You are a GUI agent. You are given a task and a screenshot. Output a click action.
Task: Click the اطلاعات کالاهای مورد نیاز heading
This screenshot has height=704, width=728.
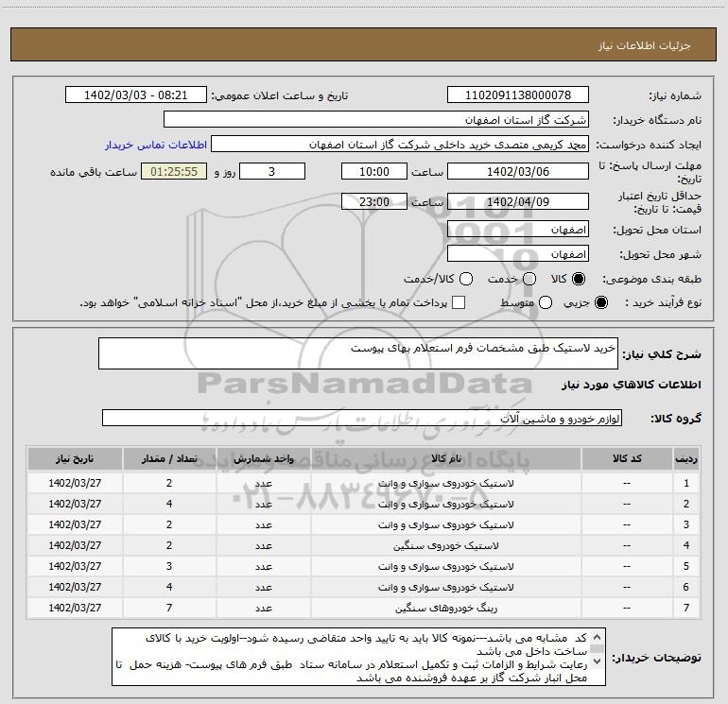631,385
